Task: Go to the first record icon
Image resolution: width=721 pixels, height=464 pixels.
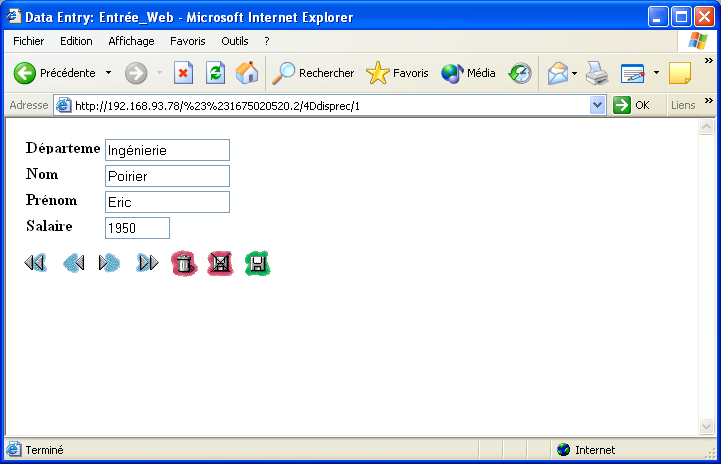Action: pos(35,263)
